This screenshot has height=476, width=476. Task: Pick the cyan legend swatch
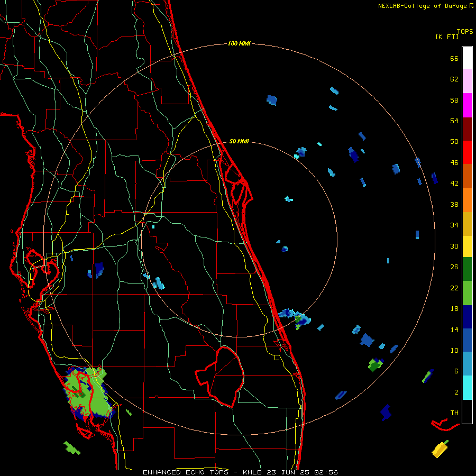(x=467, y=388)
